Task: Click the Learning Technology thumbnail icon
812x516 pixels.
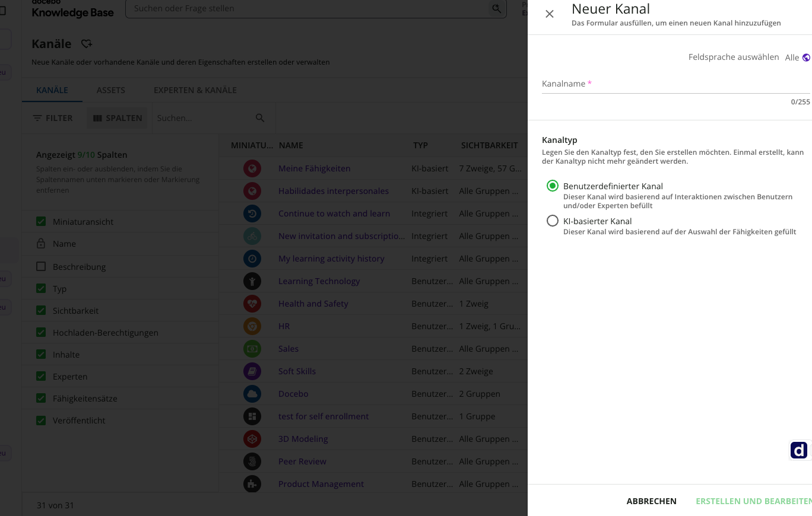Action: click(252, 281)
